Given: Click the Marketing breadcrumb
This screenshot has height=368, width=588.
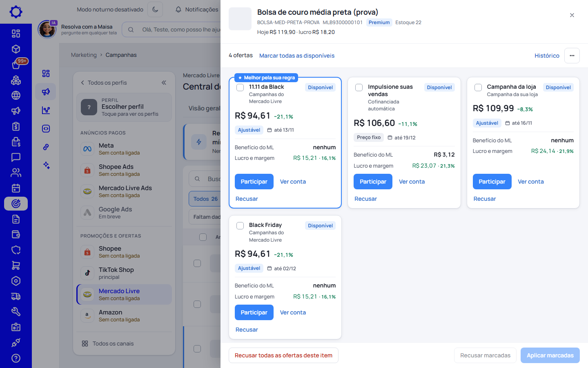Looking at the screenshot, I should pos(84,55).
